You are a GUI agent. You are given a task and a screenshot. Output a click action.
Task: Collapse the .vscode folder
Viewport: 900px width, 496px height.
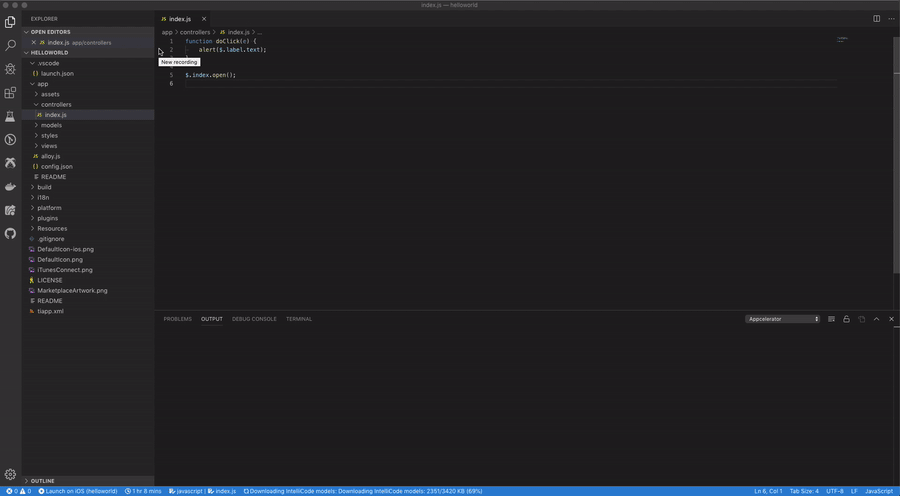(88, 63)
